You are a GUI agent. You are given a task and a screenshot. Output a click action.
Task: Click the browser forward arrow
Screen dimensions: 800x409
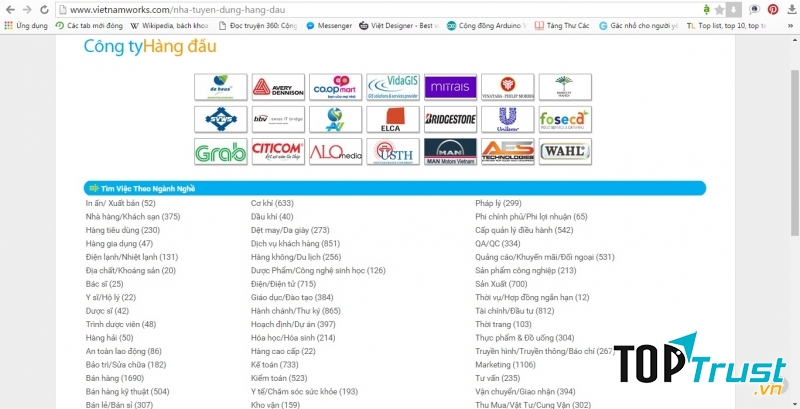tap(27, 10)
